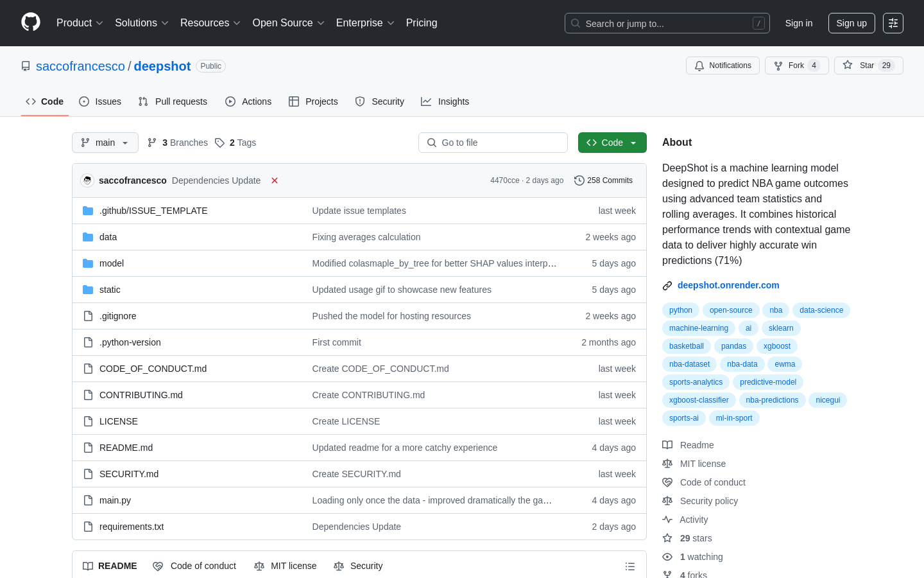Click the python topic tag
This screenshot has width=924, height=578.
[x=681, y=310]
